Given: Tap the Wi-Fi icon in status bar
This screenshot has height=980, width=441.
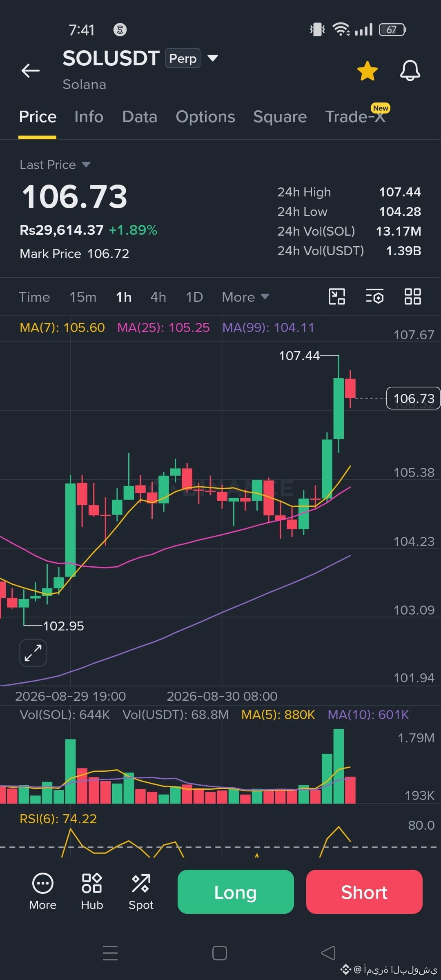Looking at the screenshot, I should [341, 29].
